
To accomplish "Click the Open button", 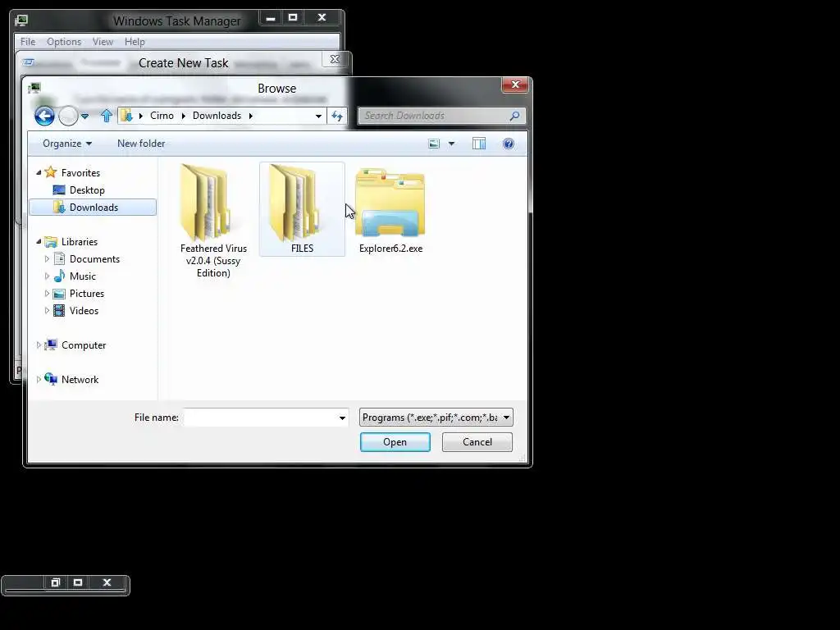I will [x=395, y=442].
